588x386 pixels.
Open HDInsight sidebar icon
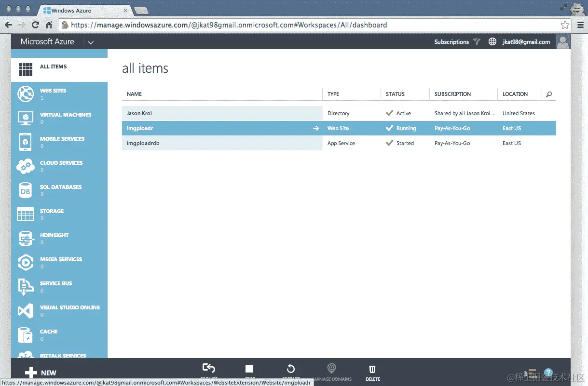26,238
